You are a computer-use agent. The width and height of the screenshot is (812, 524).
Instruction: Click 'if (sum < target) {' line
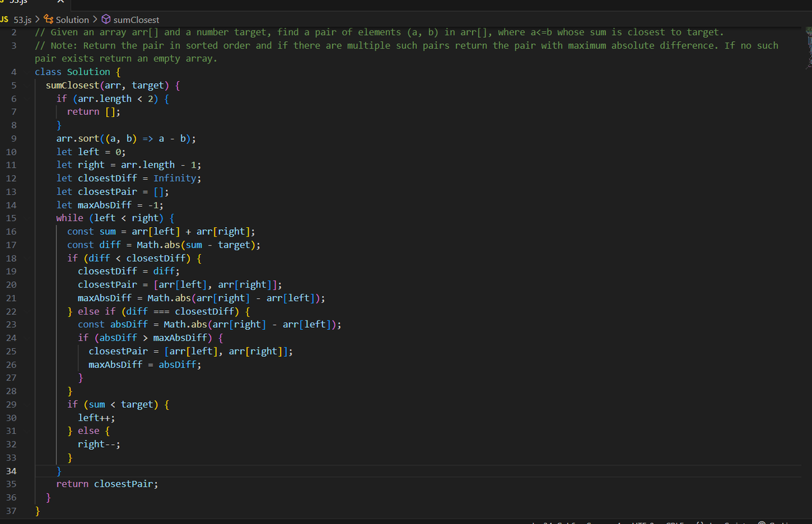[x=118, y=404]
